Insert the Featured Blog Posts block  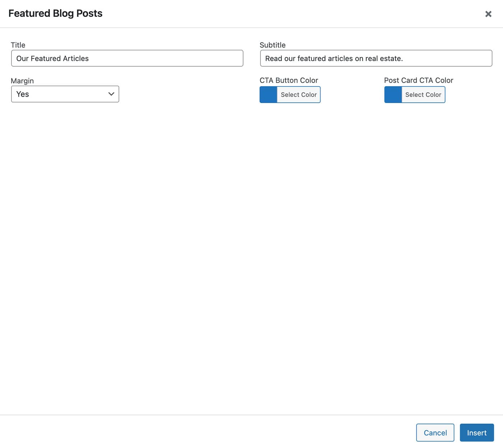[476, 433]
